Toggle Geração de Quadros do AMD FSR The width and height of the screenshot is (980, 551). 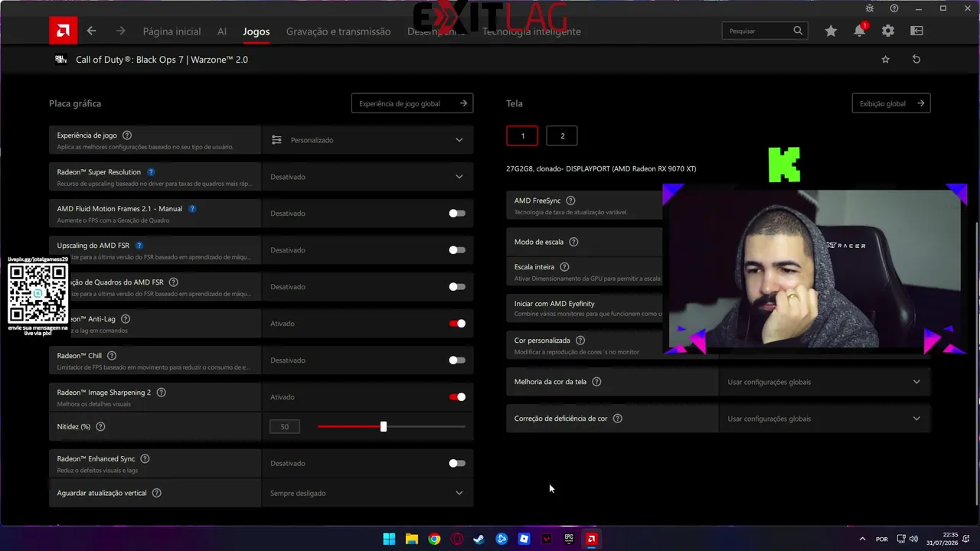pyautogui.click(x=457, y=287)
